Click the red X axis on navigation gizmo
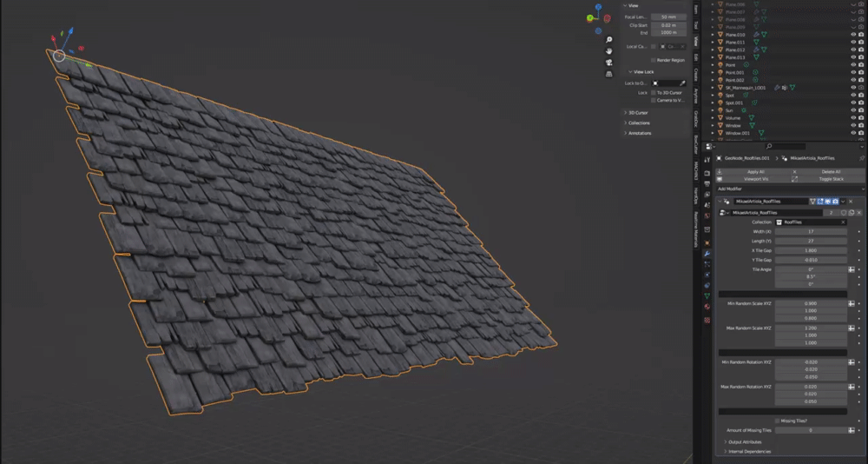Screen dimensions: 868x464 coord(607,17)
